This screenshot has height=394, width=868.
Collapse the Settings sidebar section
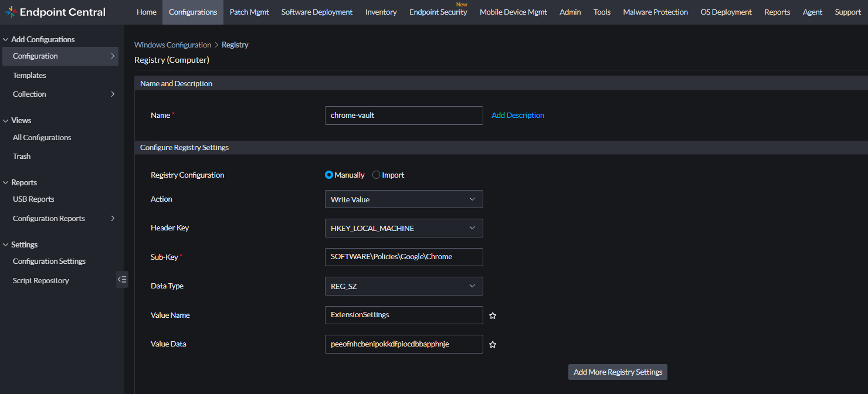tap(6, 244)
